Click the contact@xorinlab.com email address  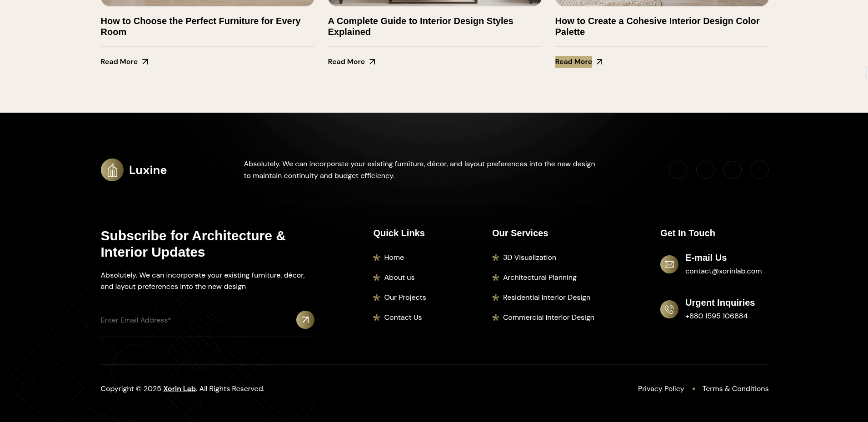tap(723, 271)
